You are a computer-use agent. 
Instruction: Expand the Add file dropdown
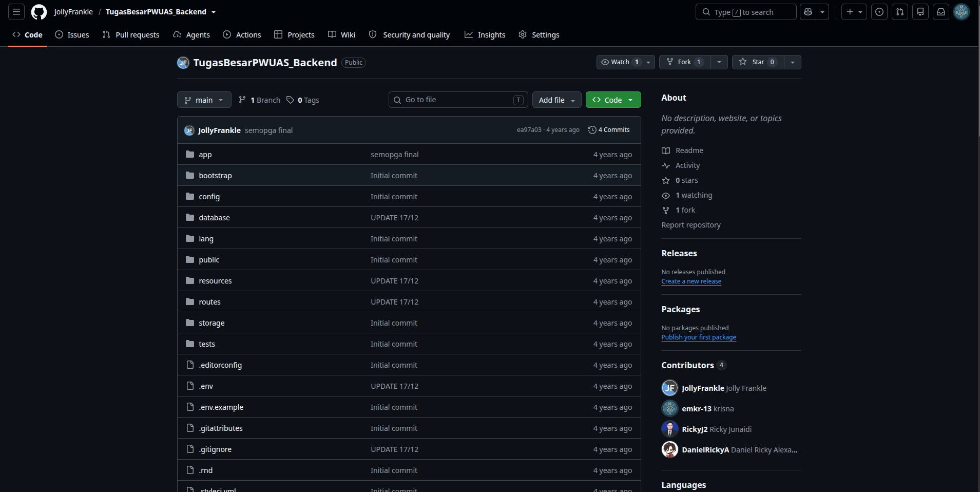click(x=557, y=100)
